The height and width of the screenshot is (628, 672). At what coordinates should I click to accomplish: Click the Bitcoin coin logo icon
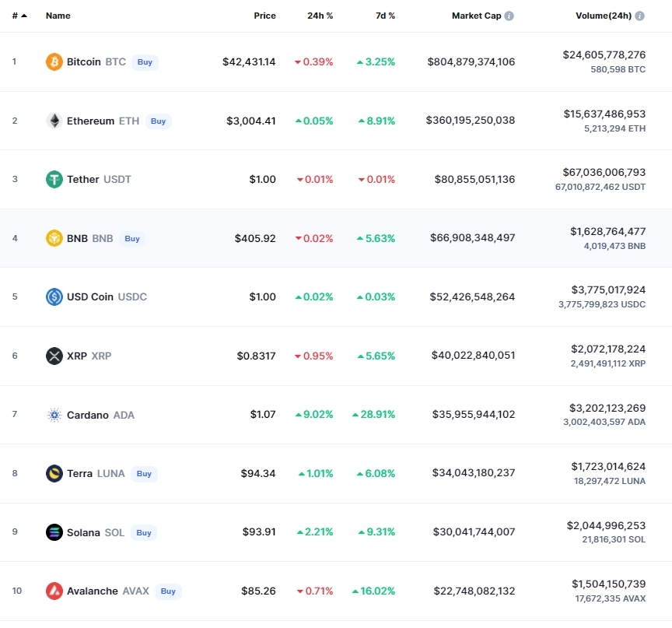(x=54, y=61)
